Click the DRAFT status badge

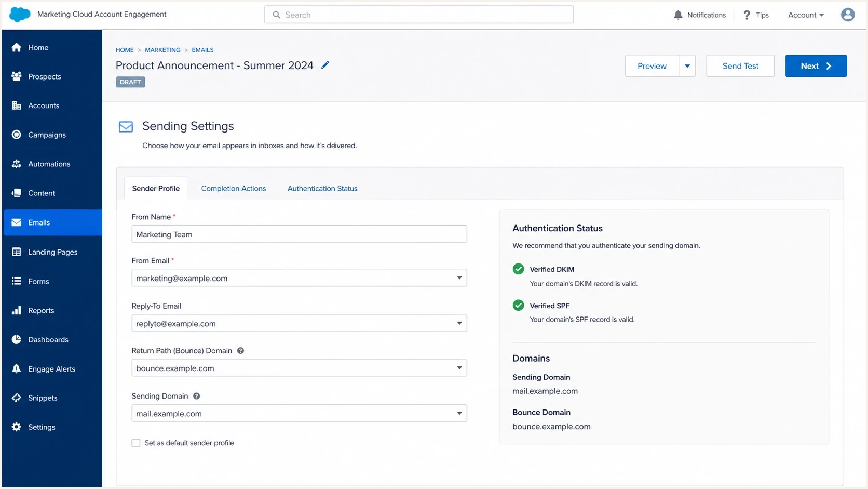(x=130, y=82)
